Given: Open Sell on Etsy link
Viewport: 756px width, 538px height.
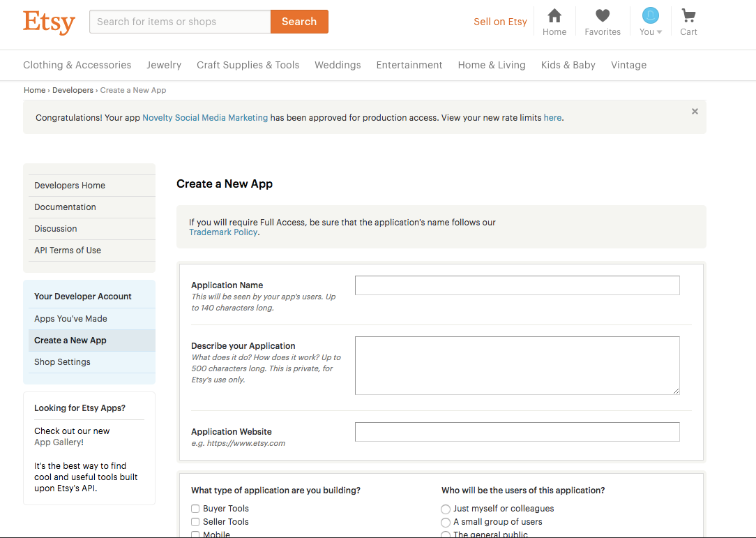Looking at the screenshot, I should (x=500, y=22).
